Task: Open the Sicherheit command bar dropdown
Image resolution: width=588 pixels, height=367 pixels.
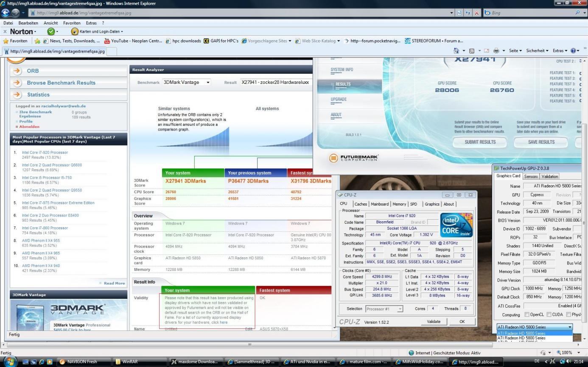Action: coord(538,50)
